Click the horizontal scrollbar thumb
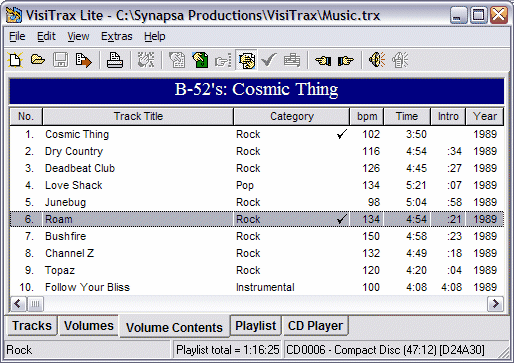The image size is (514, 363). tap(35, 304)
